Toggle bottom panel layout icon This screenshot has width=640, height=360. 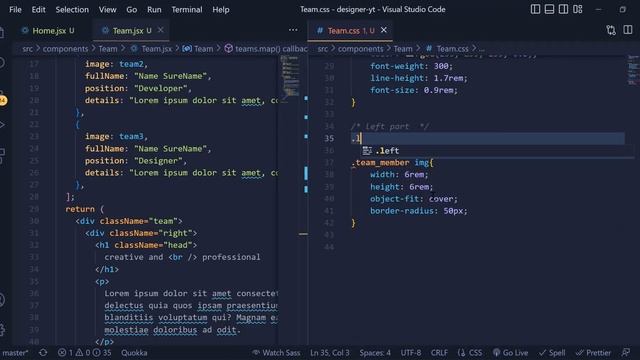pyautogui.click(x=549, y=9)
